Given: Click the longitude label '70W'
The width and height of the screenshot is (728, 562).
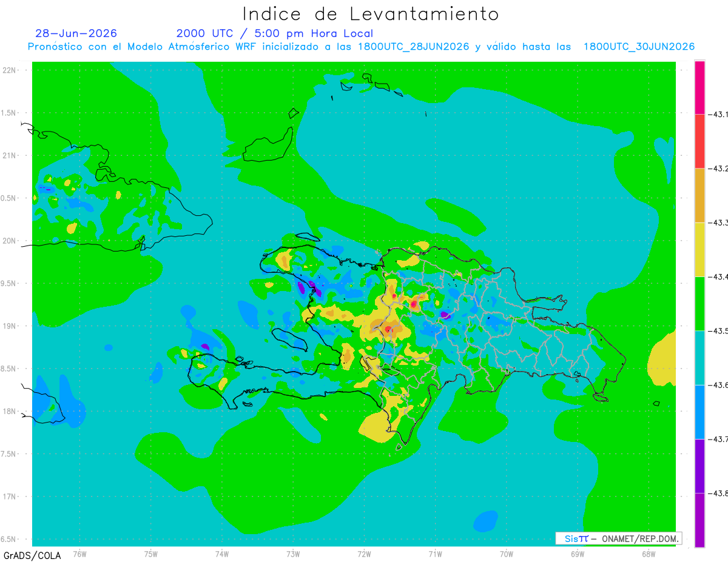Looking at the screenshot, I should coord(507,554).
